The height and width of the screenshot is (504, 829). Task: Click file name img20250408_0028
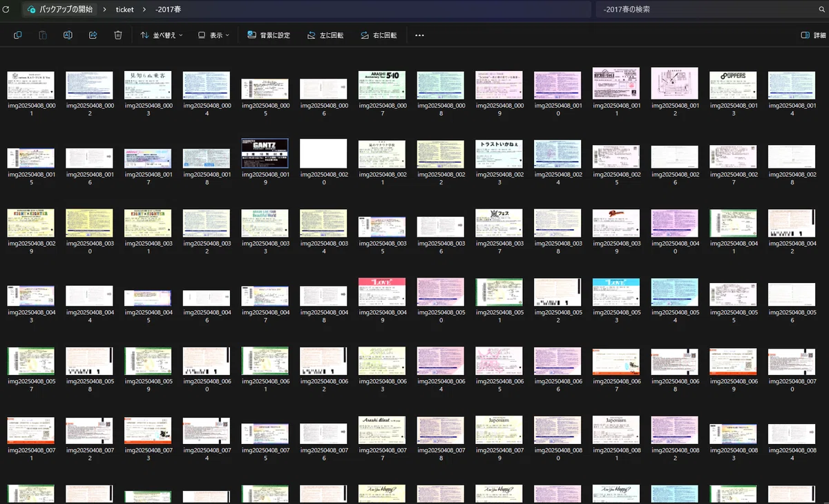792,178
